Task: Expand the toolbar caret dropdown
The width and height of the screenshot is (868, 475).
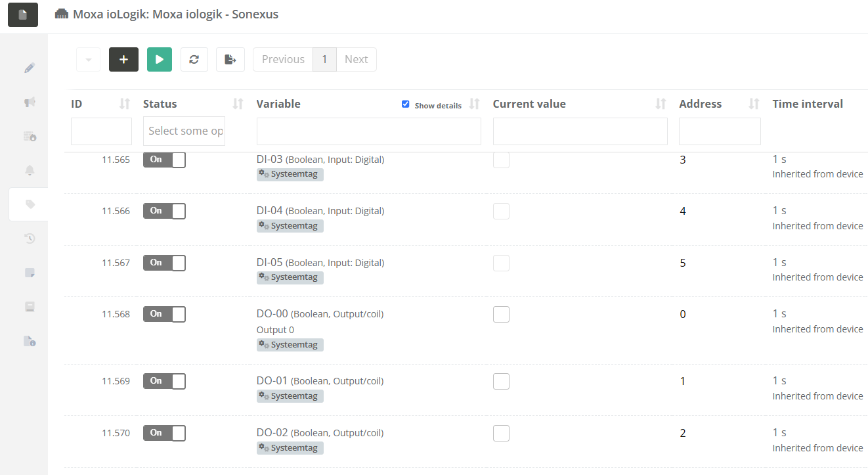Action: (x=89, y=59)
